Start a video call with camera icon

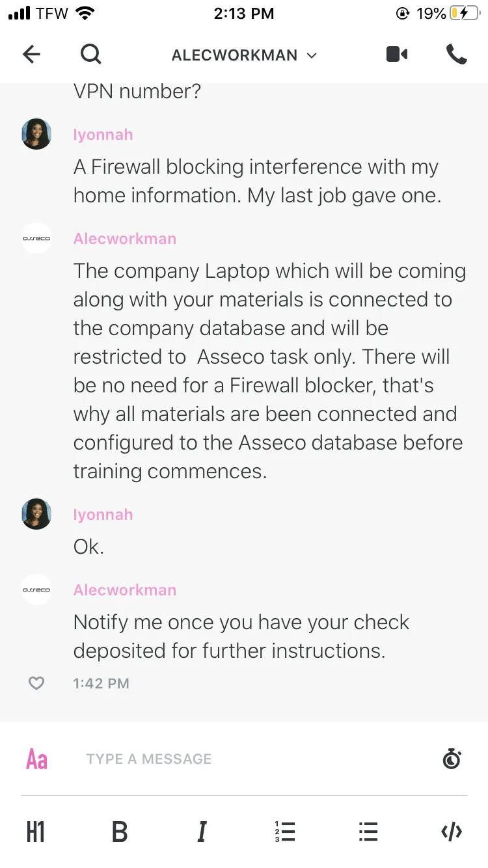tap(397, 55)
